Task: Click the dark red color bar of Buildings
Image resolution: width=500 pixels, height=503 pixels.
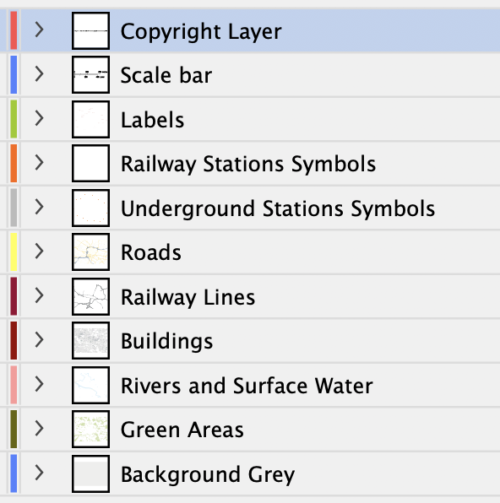Action: click(14, 341)
